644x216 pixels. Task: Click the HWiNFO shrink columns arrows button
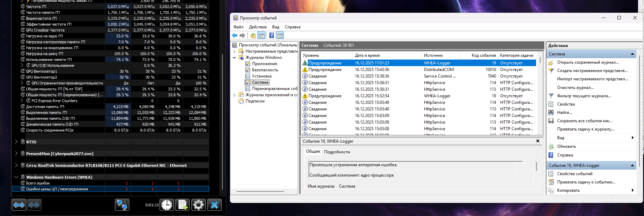[34, 205]
